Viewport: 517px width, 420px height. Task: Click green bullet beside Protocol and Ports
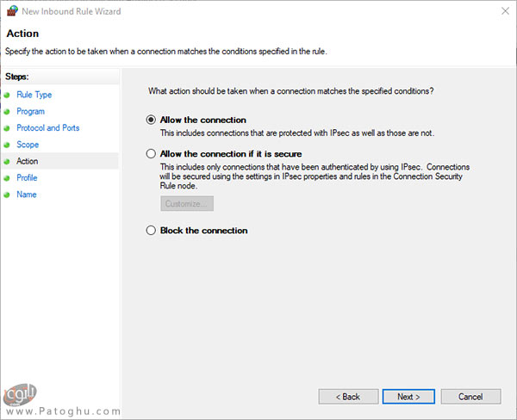click(x=7, y=128)
